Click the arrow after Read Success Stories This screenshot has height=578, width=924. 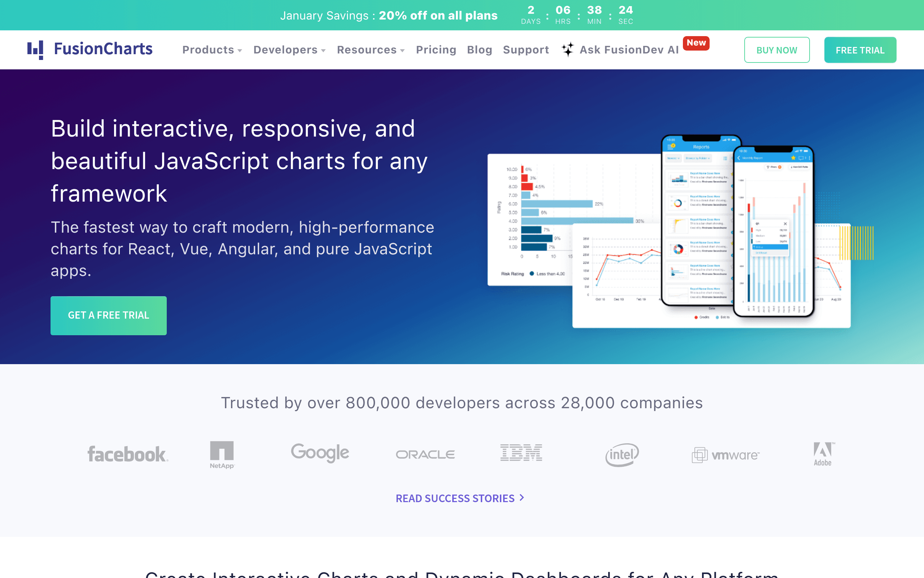click(522, 498)
